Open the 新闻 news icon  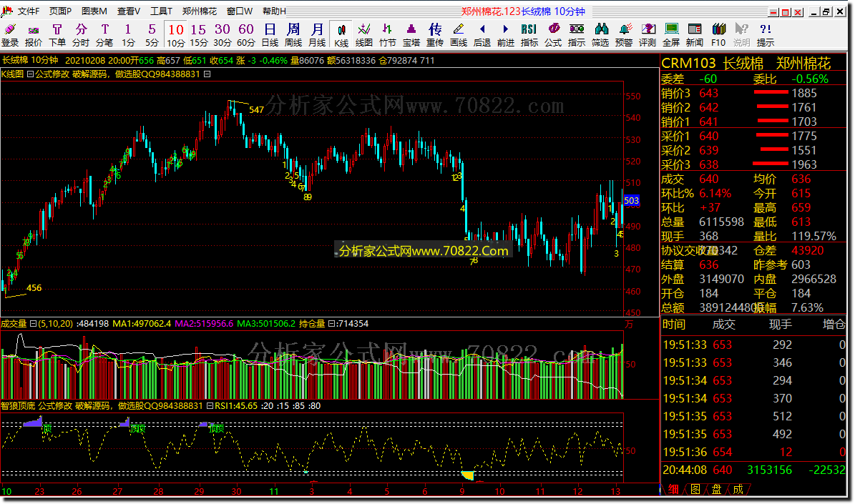coord(695,35)
